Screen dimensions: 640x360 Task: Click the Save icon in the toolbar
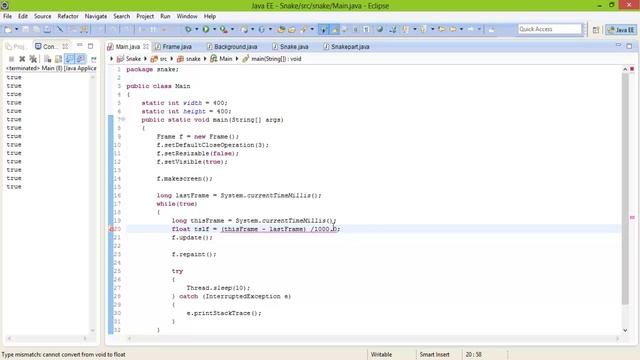point(26,29)
